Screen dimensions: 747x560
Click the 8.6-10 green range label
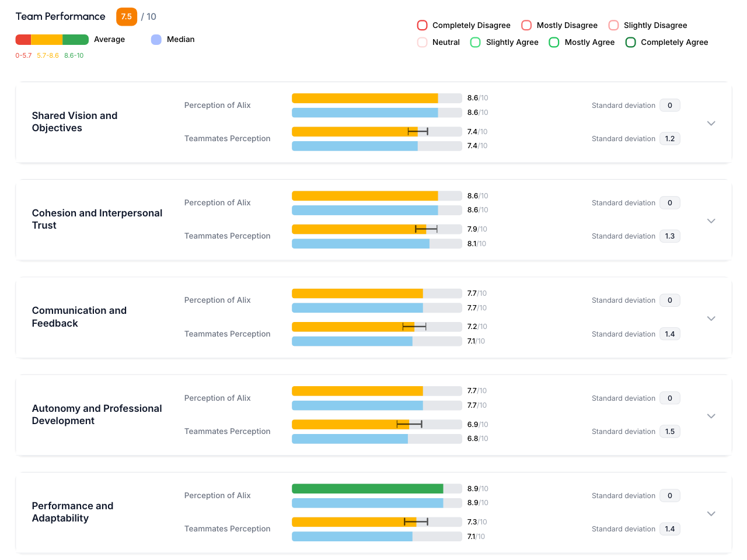[74, 55]
